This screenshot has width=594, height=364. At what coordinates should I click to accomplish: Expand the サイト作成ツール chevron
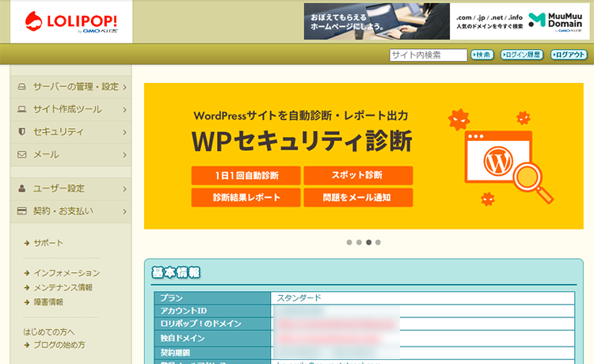pyautogui.click(x=124, y=110)
